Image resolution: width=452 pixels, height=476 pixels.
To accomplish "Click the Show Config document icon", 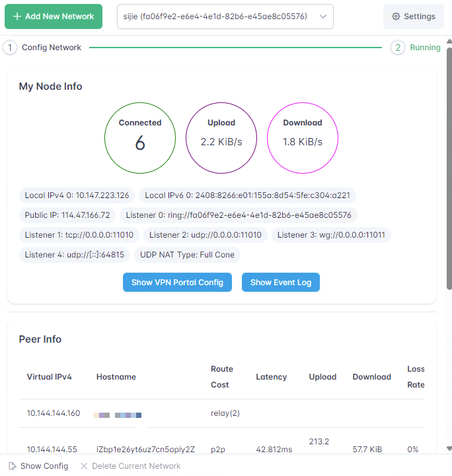I will 11,466.
